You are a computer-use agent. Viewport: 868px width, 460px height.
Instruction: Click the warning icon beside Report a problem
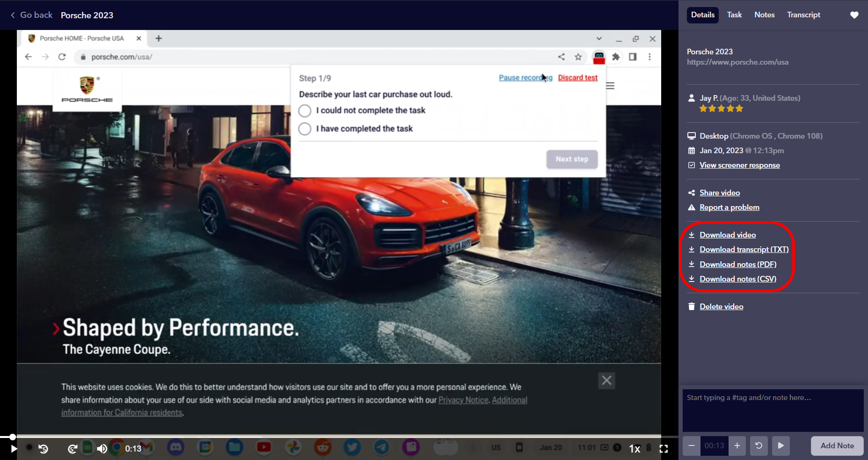tap(692, 208)
